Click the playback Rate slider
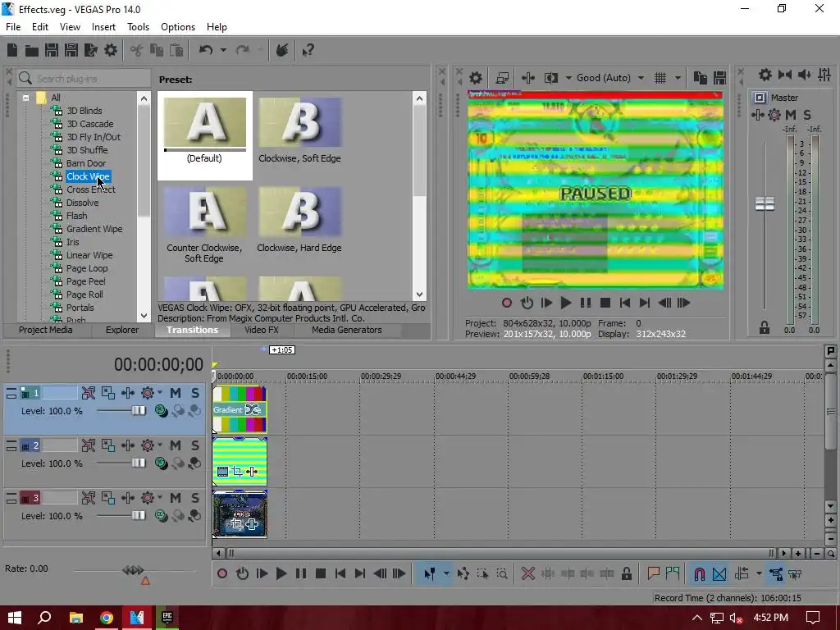This screenshot has height=630, width=840. (x=133, y=570)
